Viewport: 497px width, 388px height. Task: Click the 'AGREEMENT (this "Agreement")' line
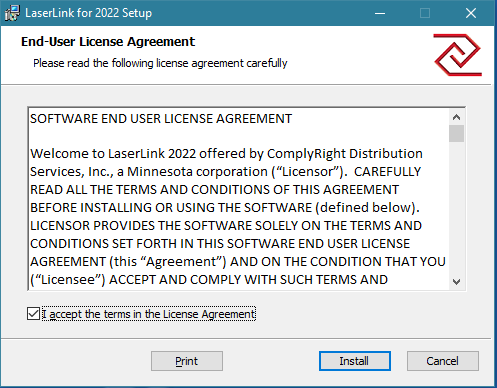(238, 261)
